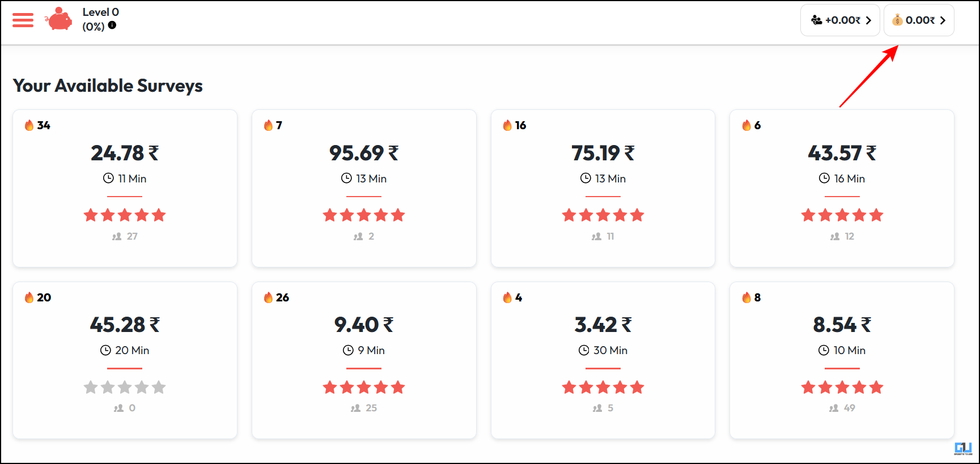Open the 43.57 ₹ survey card
Image resolution: width=980 pixels, height=464 pixels.
tap(842, 188)
